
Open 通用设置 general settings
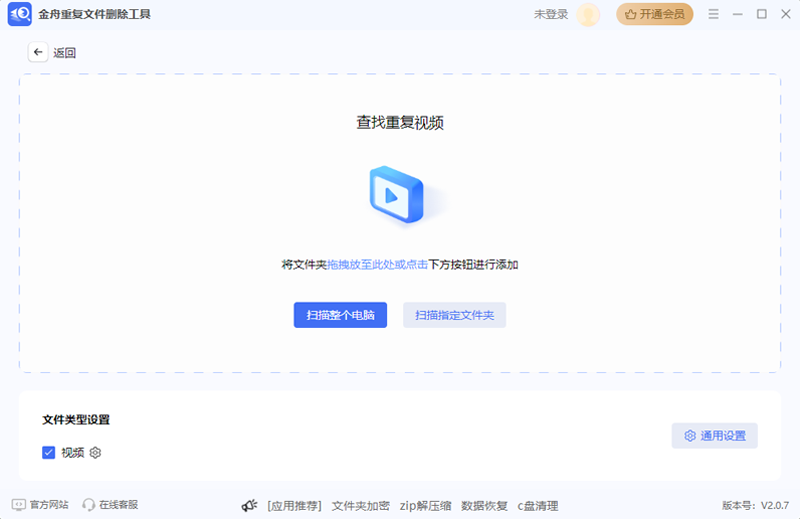(x=715, y=436)
